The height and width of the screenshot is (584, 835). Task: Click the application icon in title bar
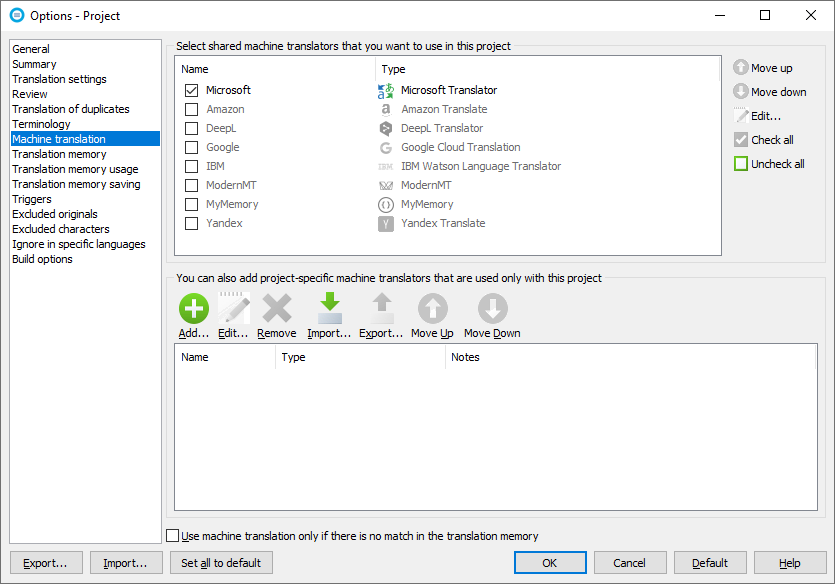[17, 15]
